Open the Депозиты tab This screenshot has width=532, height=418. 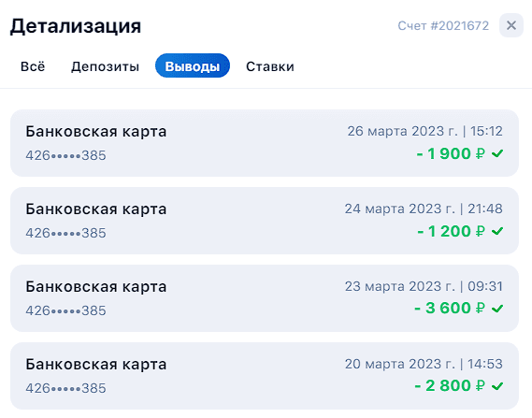click(105, 66)
